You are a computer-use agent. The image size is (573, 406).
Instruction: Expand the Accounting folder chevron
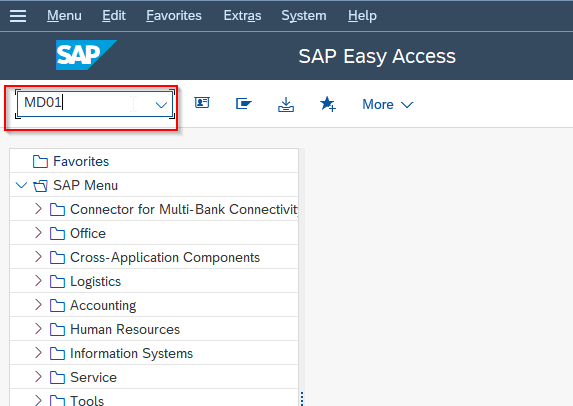[38, 305]
